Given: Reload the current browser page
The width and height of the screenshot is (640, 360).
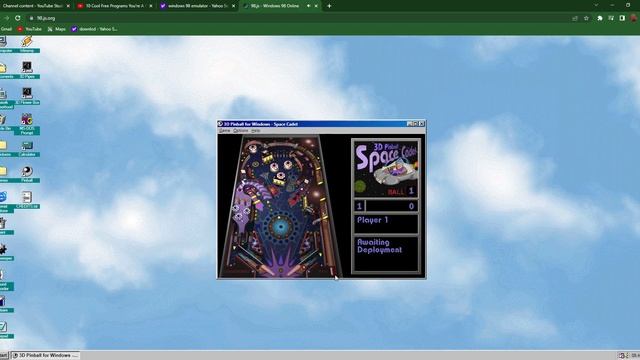Looking at the screenshot, I should coord(18,18).
